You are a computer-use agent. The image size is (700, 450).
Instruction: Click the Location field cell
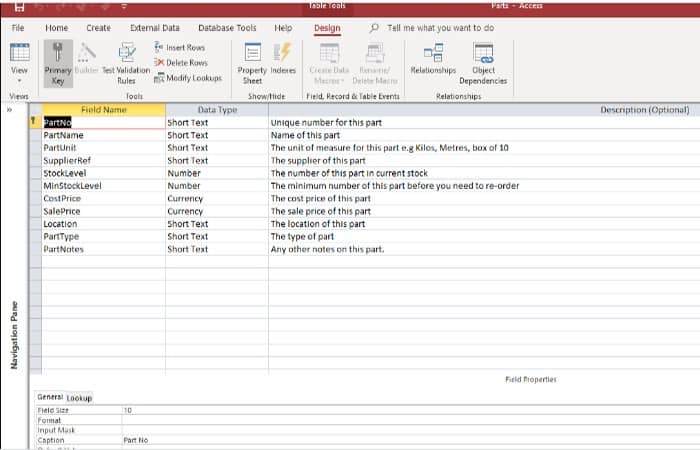tap(104, 224)
